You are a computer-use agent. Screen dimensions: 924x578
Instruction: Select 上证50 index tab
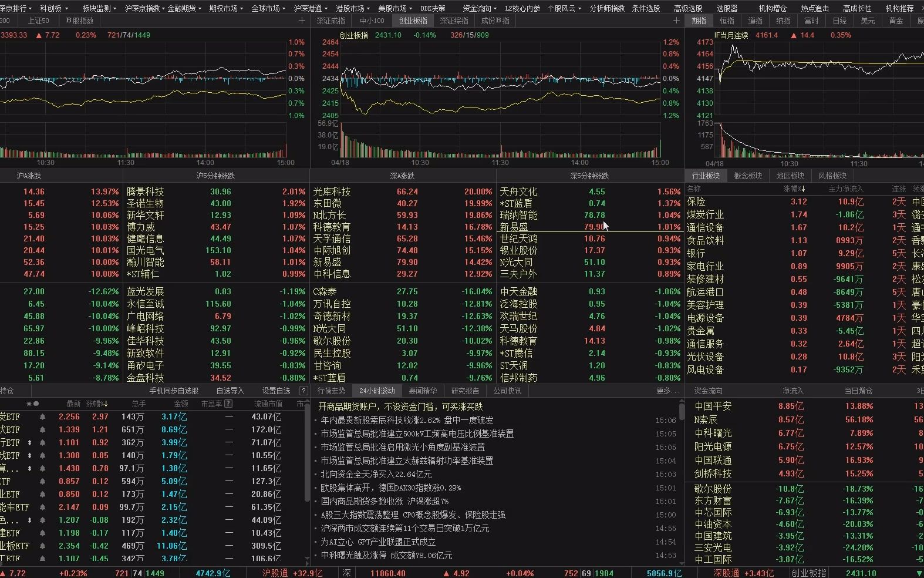pos(39,21)
